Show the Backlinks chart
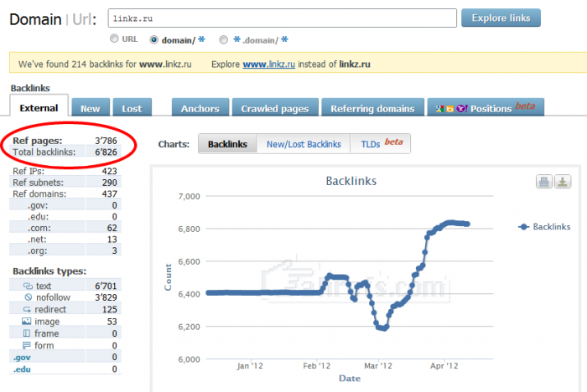The image size is (587, 392). [x=227, y=144]
